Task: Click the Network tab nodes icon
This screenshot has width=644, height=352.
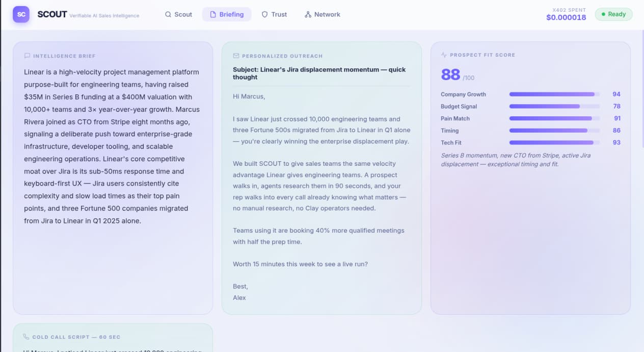Action: pyautogui.click(x=308, y=14)
